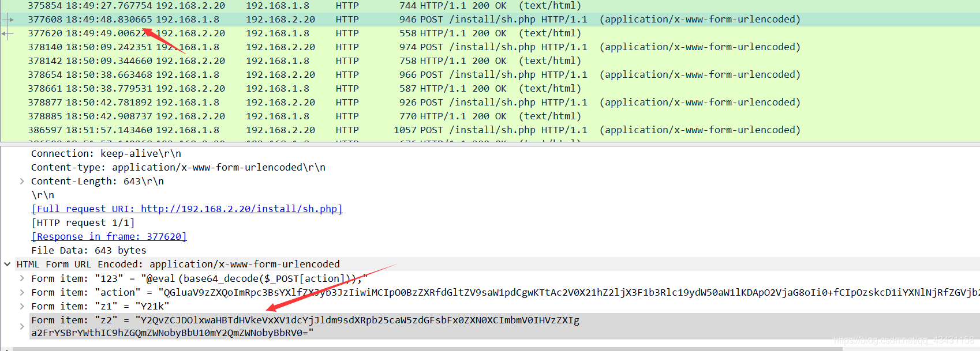Select packet 378654 with length 966
The image size is (980, 351).
coord(490,74)
